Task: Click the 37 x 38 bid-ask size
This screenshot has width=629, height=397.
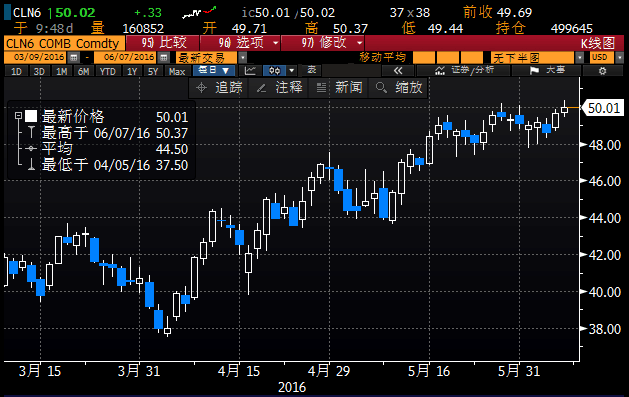Action: point(410,12)
